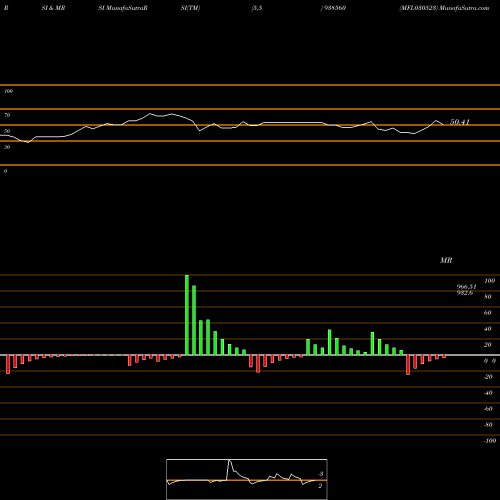Click the "938569" code in the header

[334, 8]
